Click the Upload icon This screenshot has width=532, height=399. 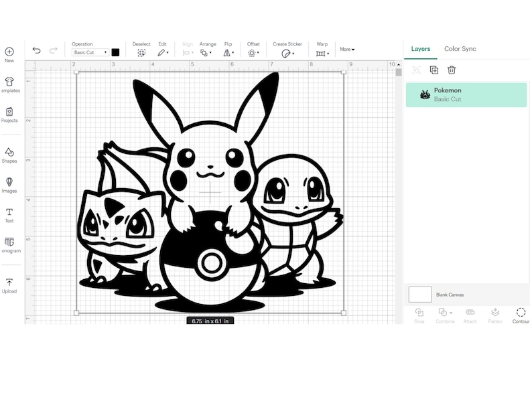pyautogui.click(x=9, y=282)
